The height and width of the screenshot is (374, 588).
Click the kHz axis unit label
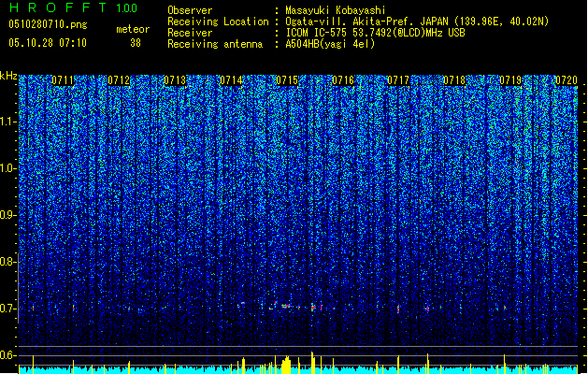[x=8, y=76]
